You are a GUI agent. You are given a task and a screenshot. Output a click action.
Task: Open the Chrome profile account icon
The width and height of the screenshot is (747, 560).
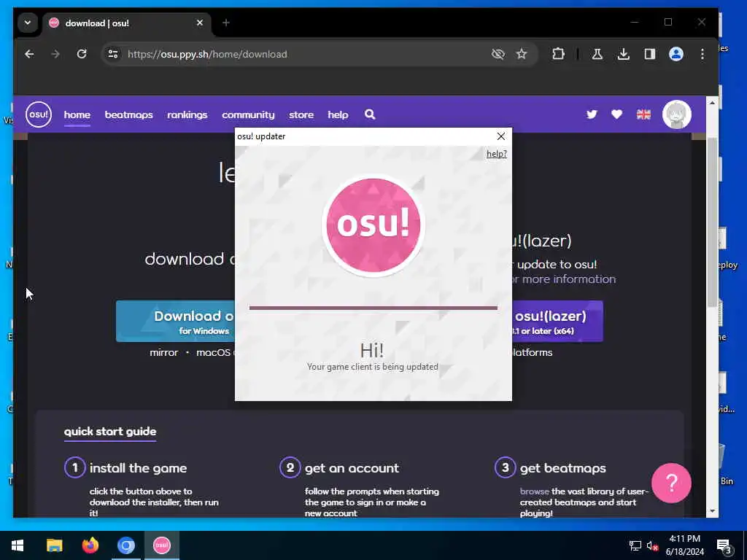(676, 54)
